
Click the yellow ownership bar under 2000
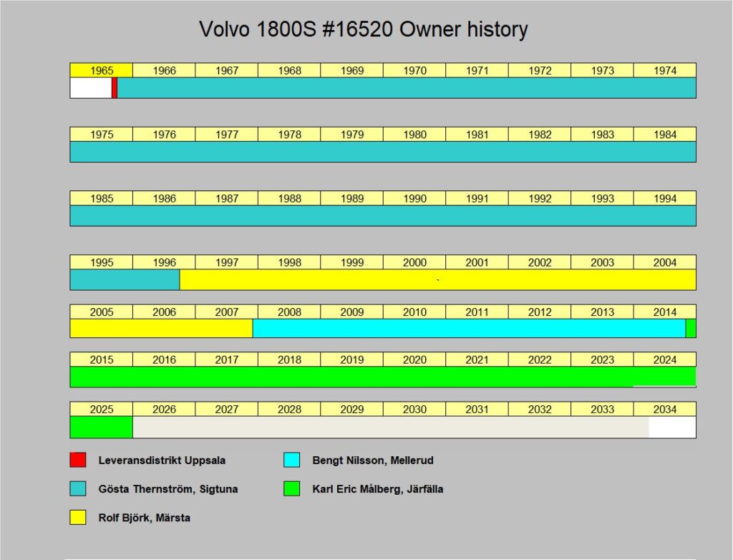pos(414,279)
